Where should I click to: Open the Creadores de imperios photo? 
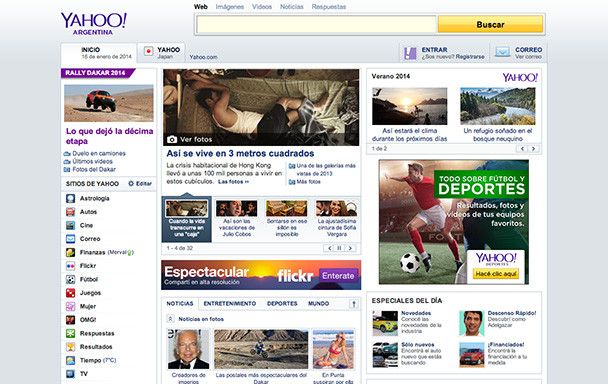pos(188,349)
